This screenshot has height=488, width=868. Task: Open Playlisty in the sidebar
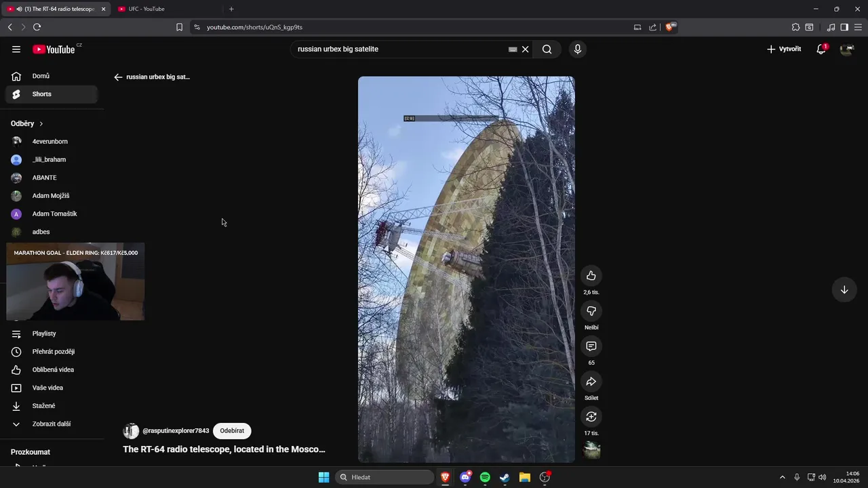point(52,333)
